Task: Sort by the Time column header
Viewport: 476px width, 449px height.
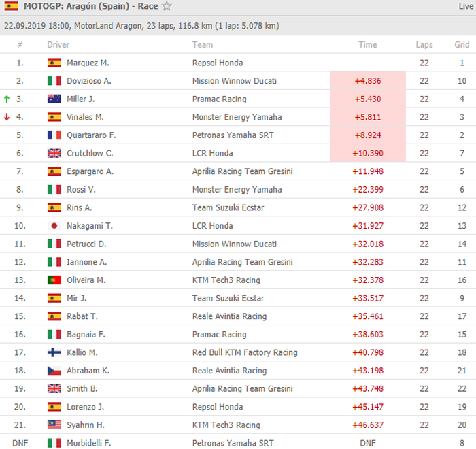Action: pos(368,45)
